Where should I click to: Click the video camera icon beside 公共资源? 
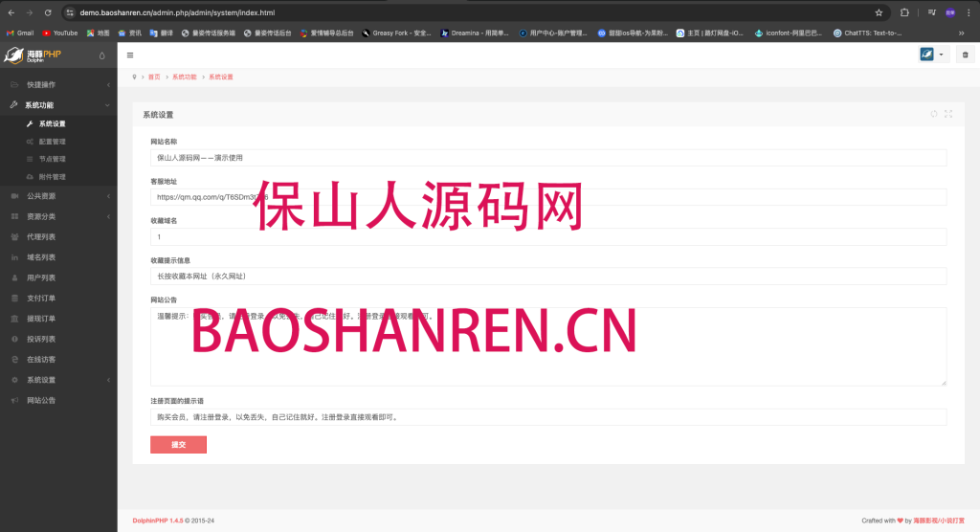(14, 196)
